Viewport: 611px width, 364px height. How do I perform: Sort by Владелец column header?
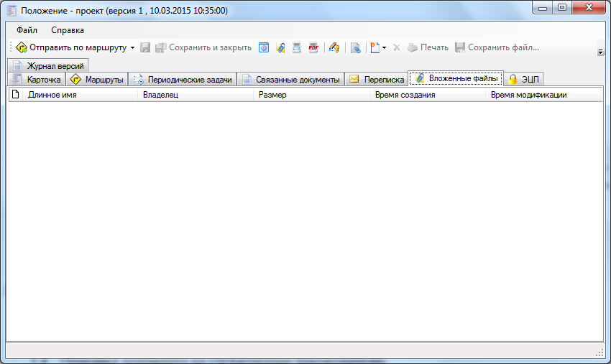196,95
